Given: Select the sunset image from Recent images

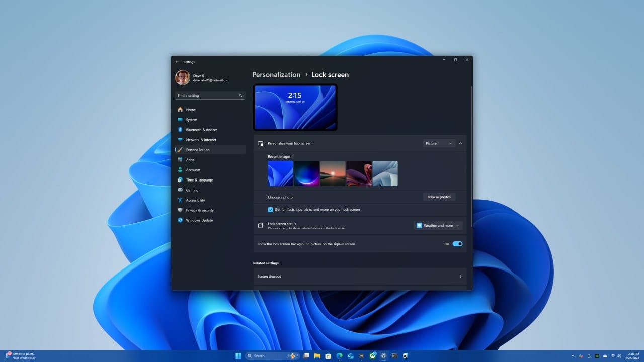Looking at the screenshot, I should [333, 173].
